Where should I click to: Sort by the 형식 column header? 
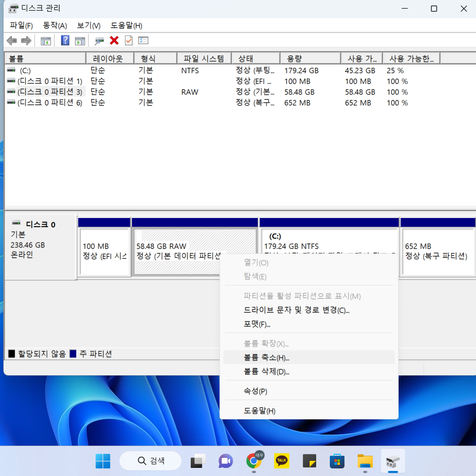155,58
